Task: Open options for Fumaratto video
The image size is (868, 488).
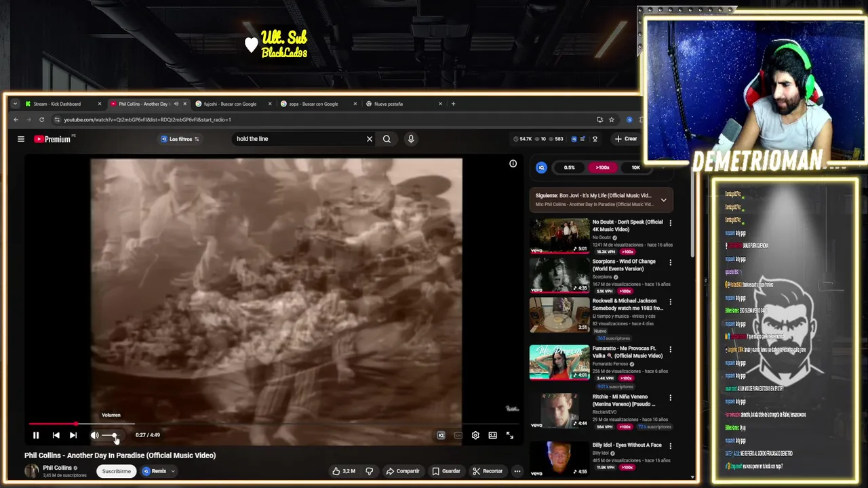Action: [670, 350]
